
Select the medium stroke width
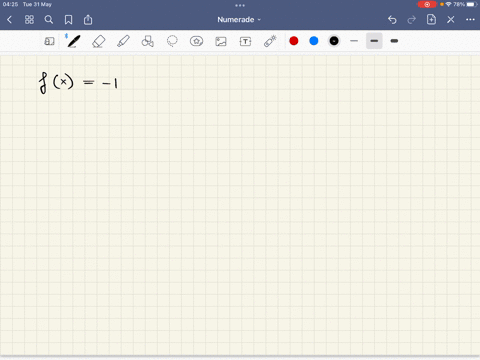(x=374, y=41)
